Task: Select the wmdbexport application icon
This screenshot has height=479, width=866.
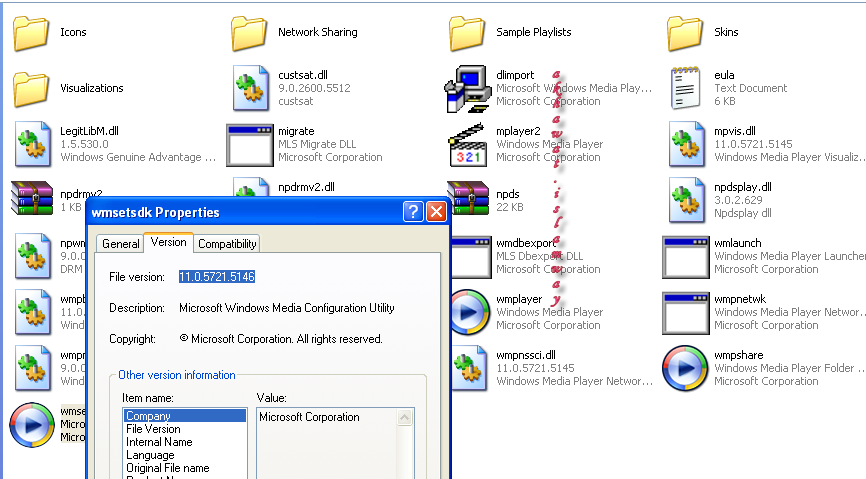Action: click(x=471, y=257)
